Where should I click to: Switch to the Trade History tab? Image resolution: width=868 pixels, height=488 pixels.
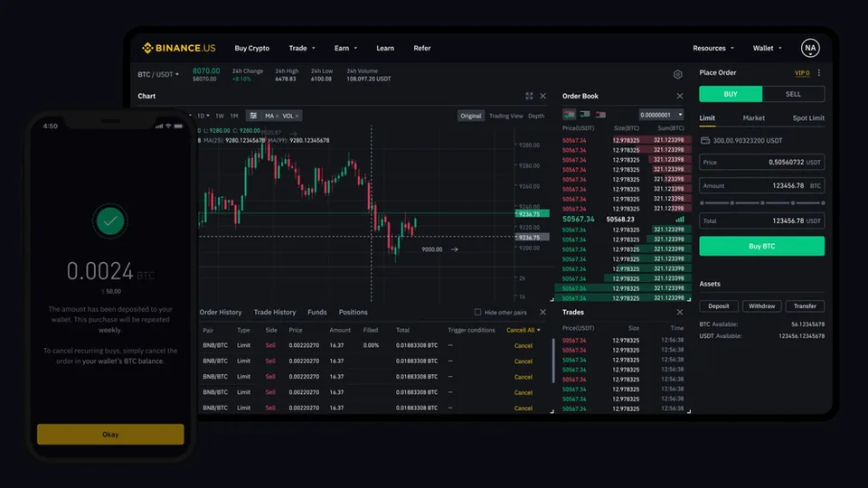275,312
